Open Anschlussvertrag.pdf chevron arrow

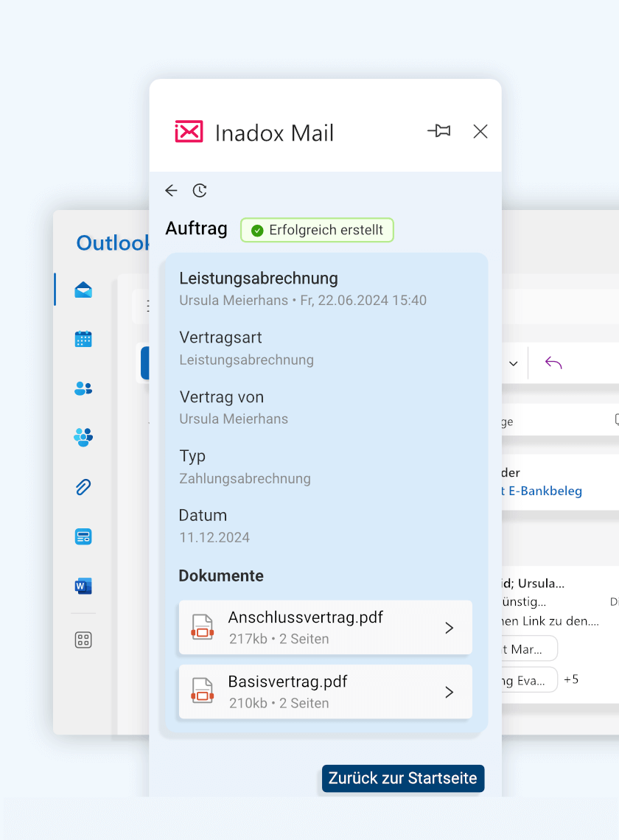click(450, 628)
